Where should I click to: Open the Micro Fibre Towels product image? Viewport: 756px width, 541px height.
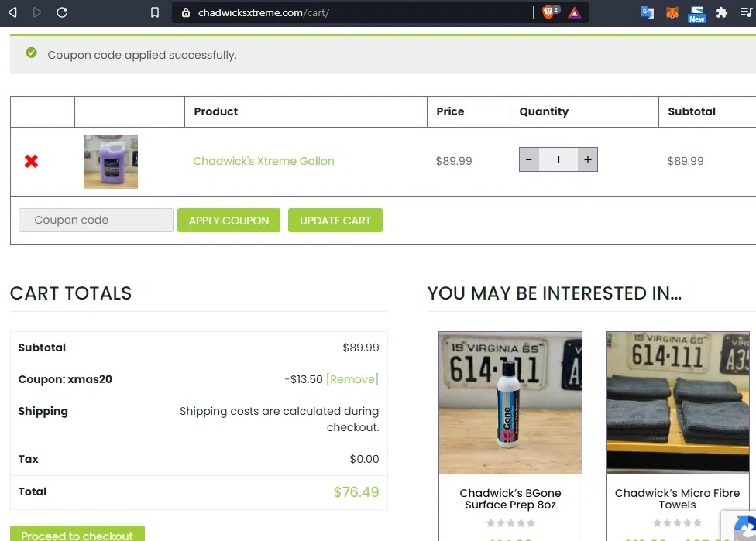(678, 402)
